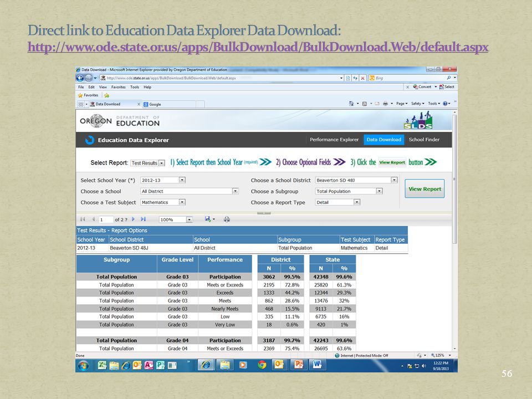
Task: Go to last report page arrow
Action: tap(144, 219)
